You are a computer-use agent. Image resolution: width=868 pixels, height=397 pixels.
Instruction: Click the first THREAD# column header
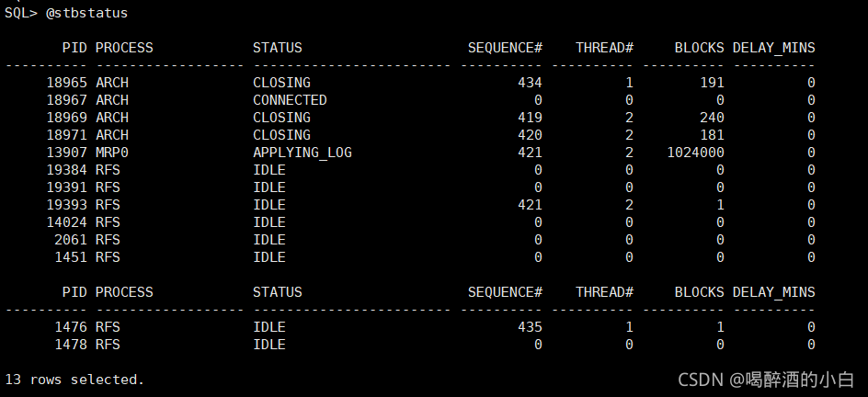(604, 48)
